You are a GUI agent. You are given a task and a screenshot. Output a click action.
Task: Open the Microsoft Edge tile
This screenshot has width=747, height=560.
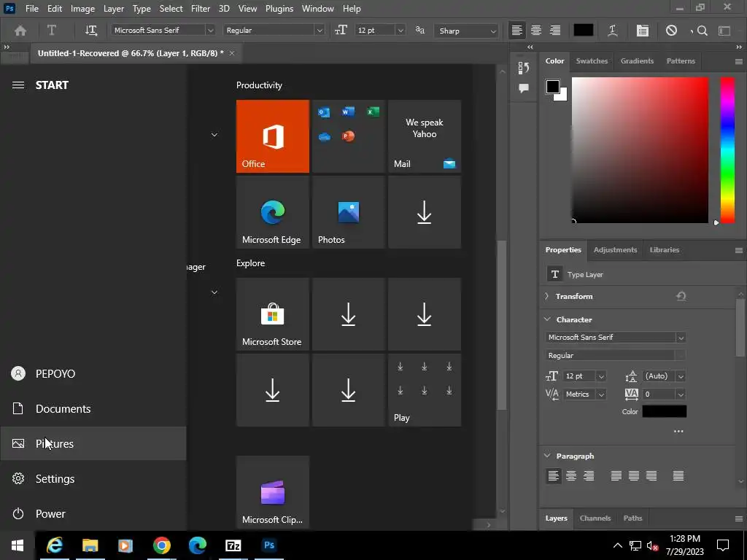click(x=273, y=212)
